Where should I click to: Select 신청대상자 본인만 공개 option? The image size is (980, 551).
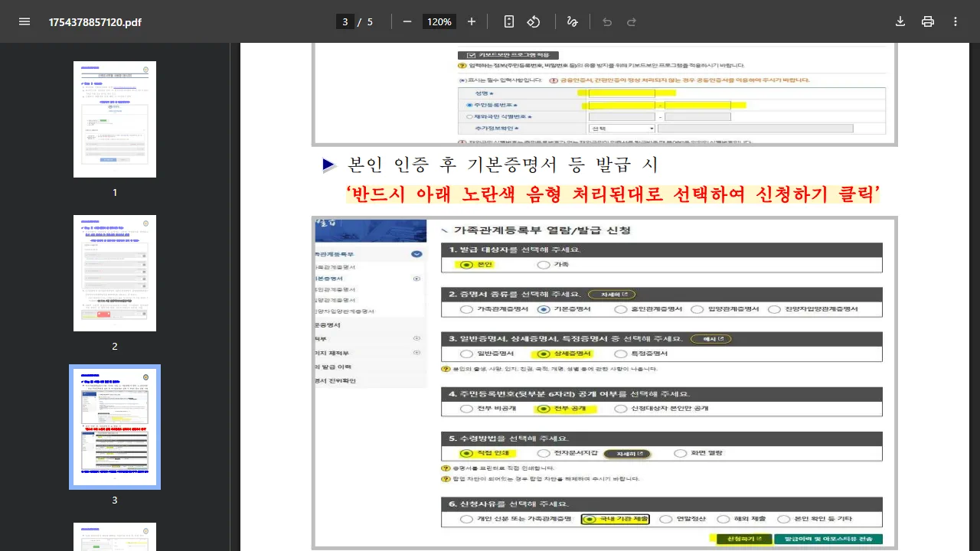point(621,409)
